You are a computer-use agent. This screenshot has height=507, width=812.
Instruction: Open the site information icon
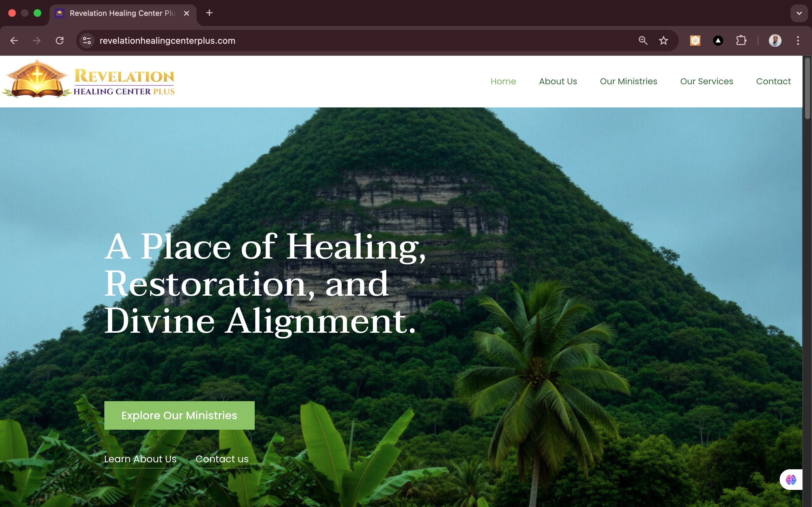pos(87,41)
